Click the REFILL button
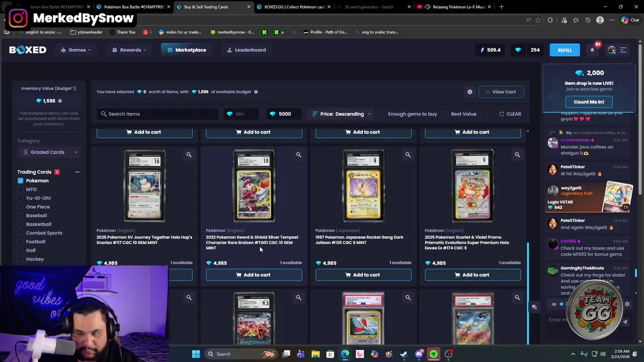The image size is (644, 362). 565,50
